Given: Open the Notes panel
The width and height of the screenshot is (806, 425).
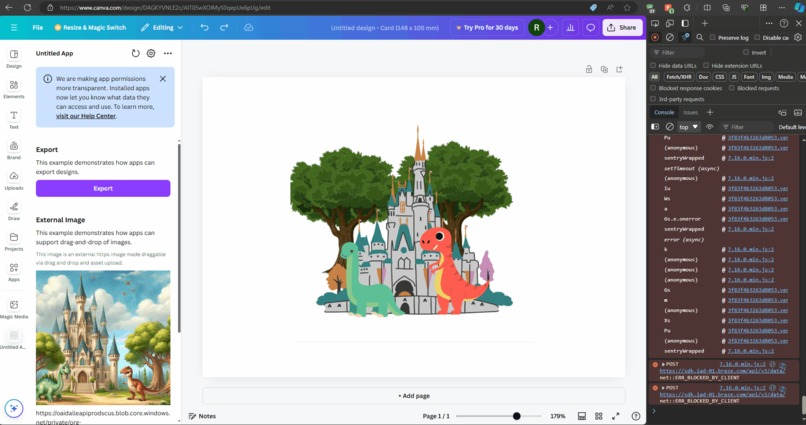Looking at the screenshot, I should pos(202,416).
